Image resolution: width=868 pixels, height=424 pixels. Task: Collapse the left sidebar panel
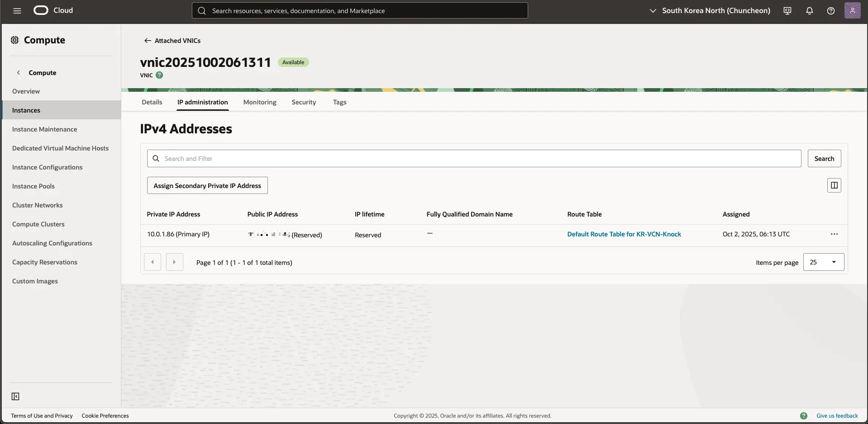coord(15,396)
